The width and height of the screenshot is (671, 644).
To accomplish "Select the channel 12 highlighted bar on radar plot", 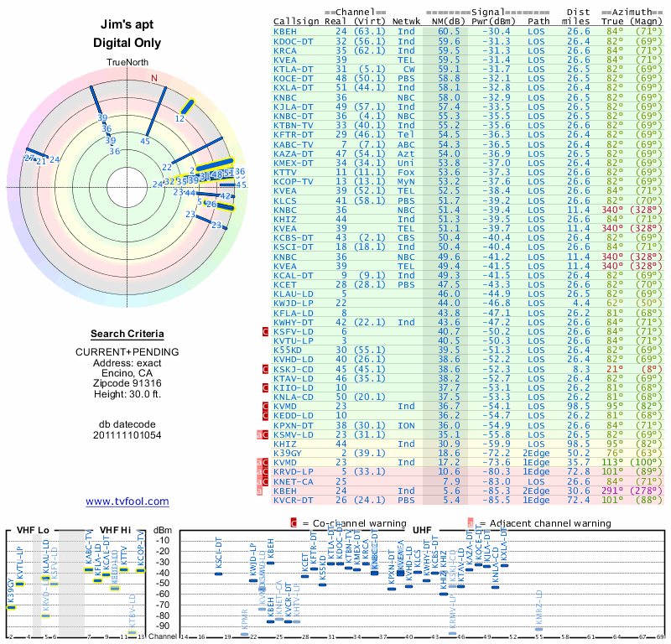I will [187, 106].
